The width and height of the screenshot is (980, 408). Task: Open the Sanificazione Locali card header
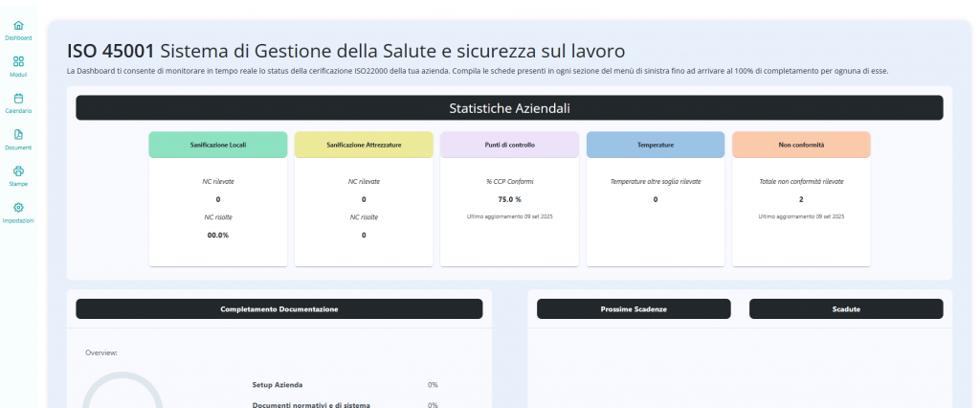pos(217,145)
